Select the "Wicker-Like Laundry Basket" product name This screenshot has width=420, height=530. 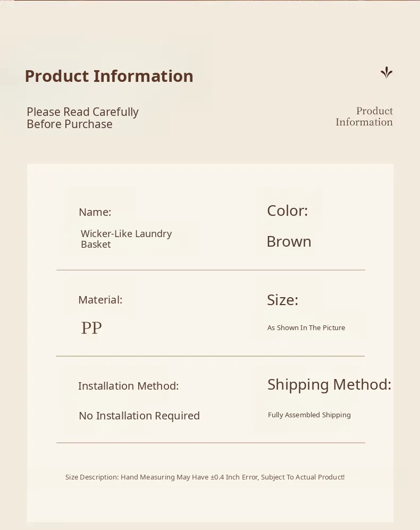click(x=126, y=239)
